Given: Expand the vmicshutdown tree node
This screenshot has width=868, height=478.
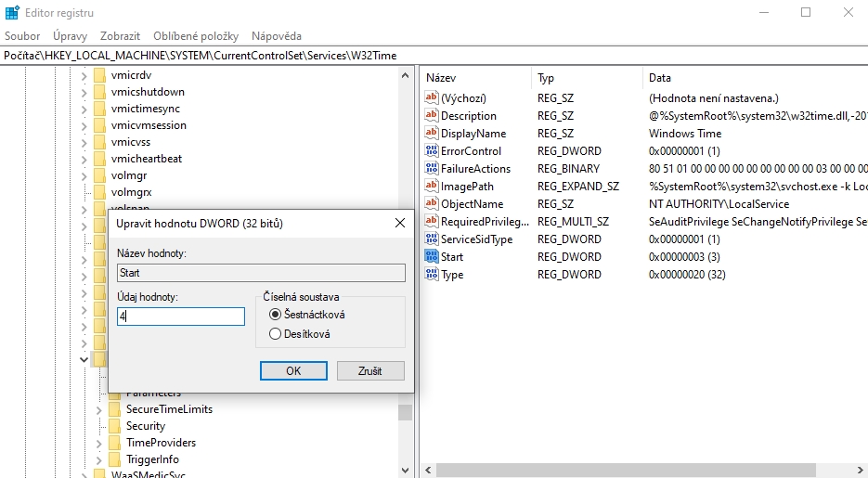Looking at the screenshot, I should point(84,93).
